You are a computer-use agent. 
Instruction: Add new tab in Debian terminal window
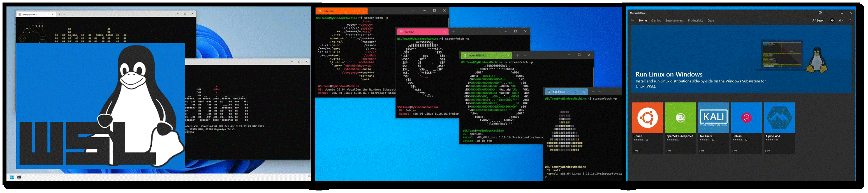tap(454, 32)
